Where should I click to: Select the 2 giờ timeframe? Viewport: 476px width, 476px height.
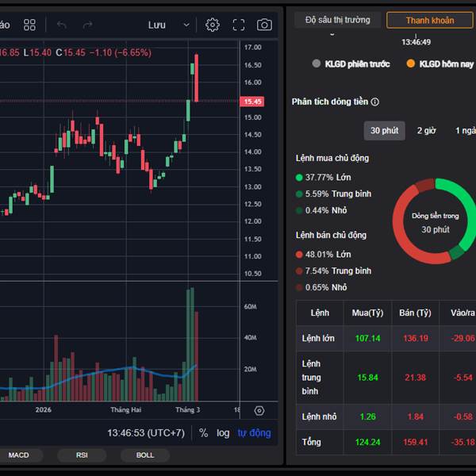tap(426, 131)
